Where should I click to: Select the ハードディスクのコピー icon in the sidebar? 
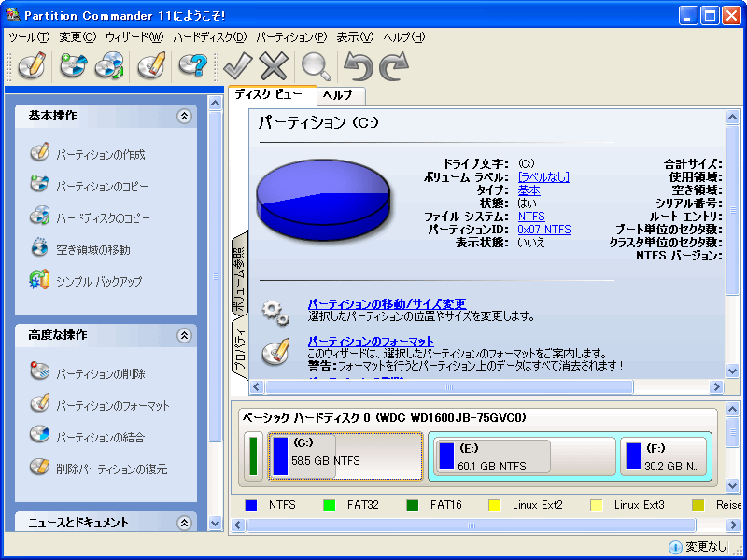click(39, 216)
